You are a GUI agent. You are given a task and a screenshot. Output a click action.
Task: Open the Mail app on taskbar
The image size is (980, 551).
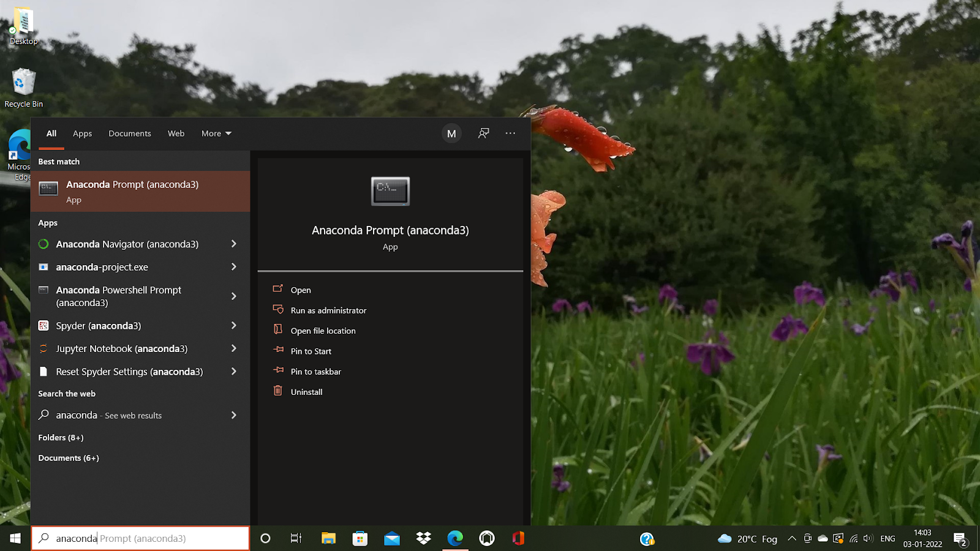click(x=392, y=538)
